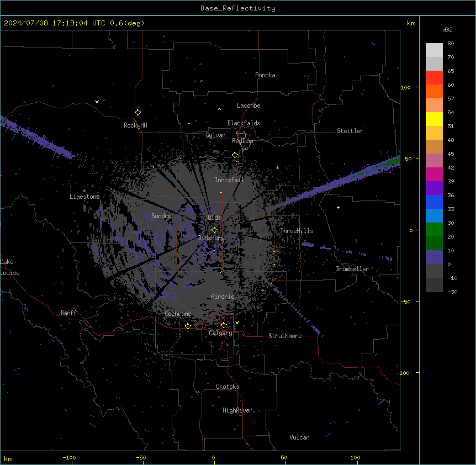The width and height of the screenshot is (476, 465).
Task: Select the Banff label
Action: pyautogui.click(x=68, y=313)
